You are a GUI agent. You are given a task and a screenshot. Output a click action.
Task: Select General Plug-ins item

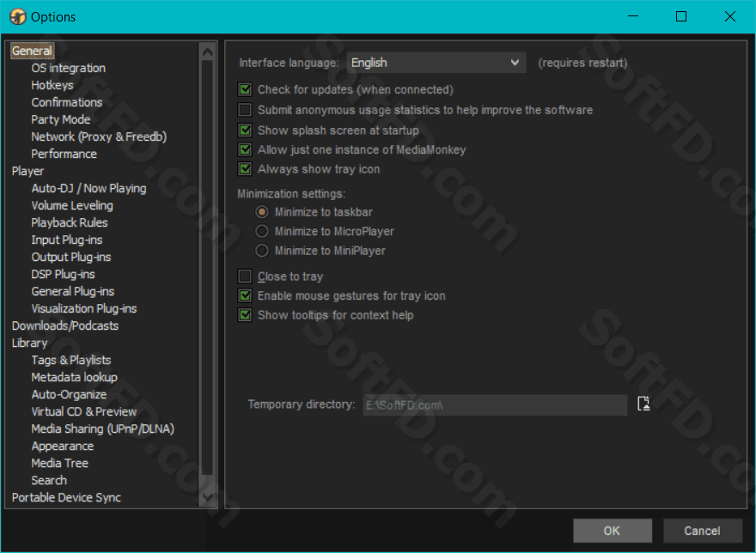[72, 292]
